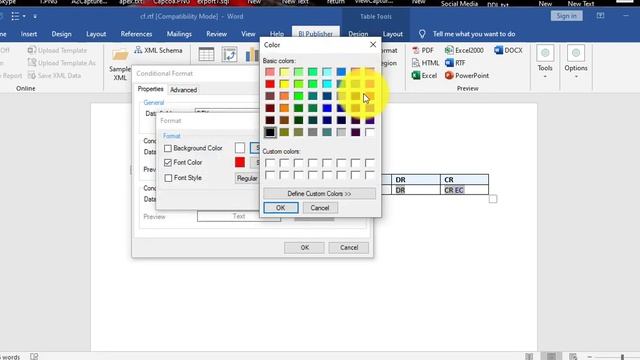Preview output in Excel format
This screenshot has height=360, width=640.
coord(424,76)
